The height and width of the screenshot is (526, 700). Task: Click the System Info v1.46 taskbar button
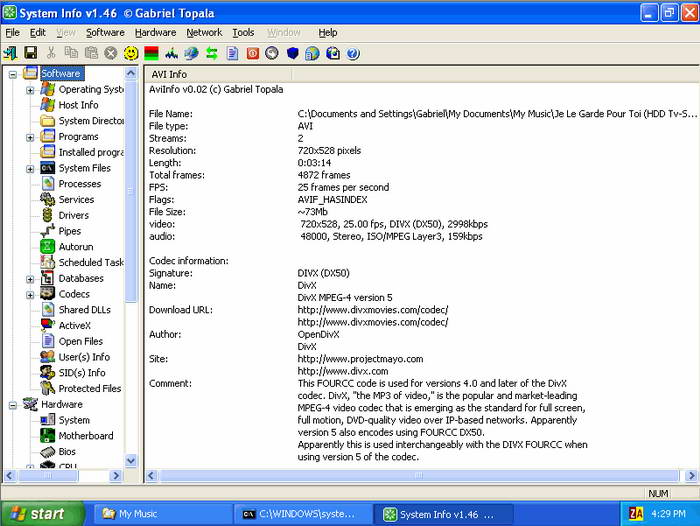click(443, 514)
